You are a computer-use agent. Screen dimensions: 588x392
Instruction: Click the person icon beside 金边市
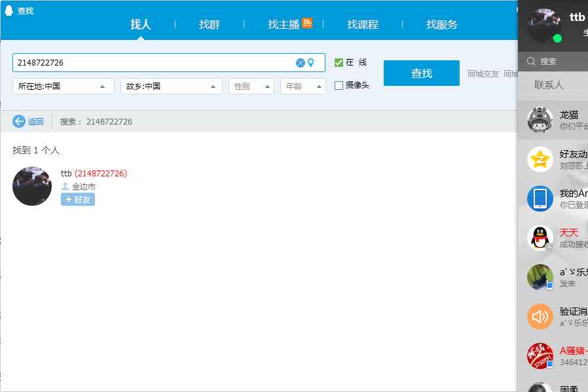pyautogui.click(x=65, y=186)
